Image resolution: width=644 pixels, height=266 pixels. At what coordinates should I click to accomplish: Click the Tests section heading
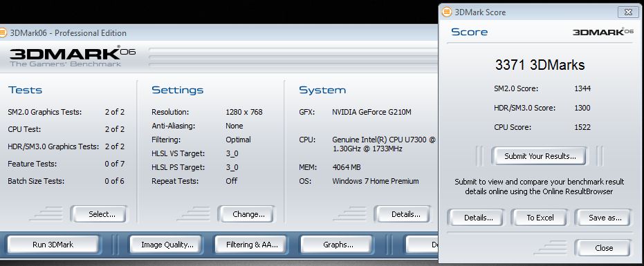tap(25, 90)
